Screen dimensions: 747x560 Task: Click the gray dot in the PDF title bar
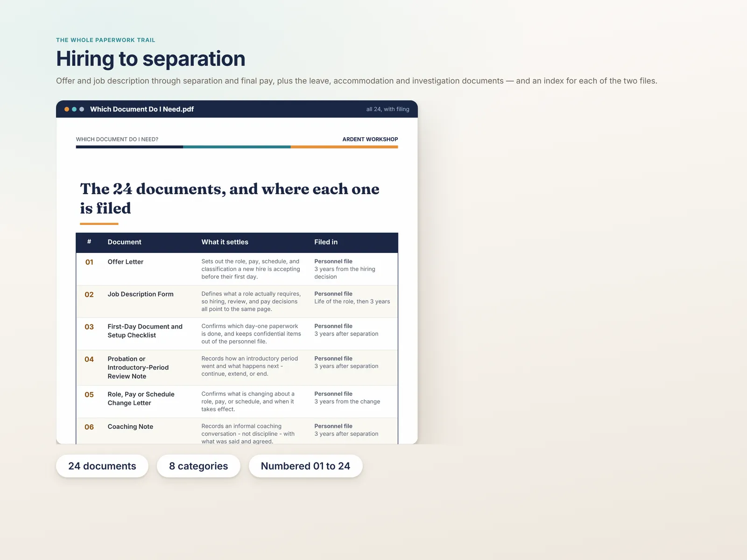82,109
